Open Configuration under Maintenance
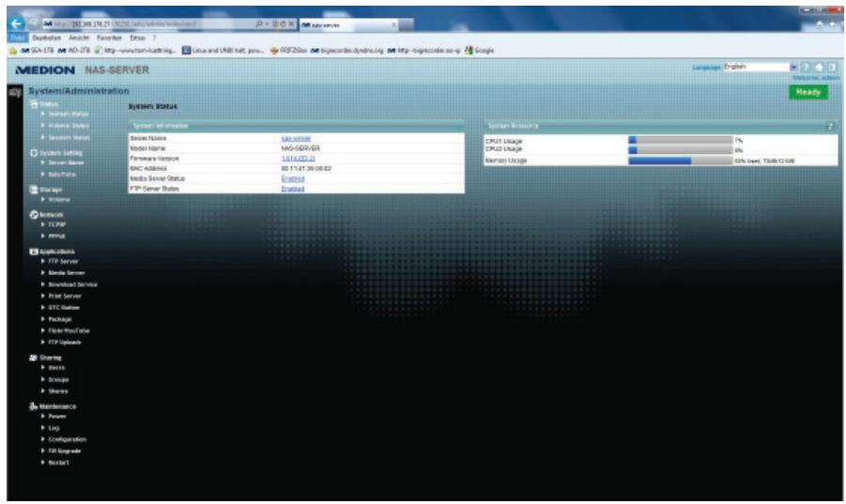 click(68, 440)
